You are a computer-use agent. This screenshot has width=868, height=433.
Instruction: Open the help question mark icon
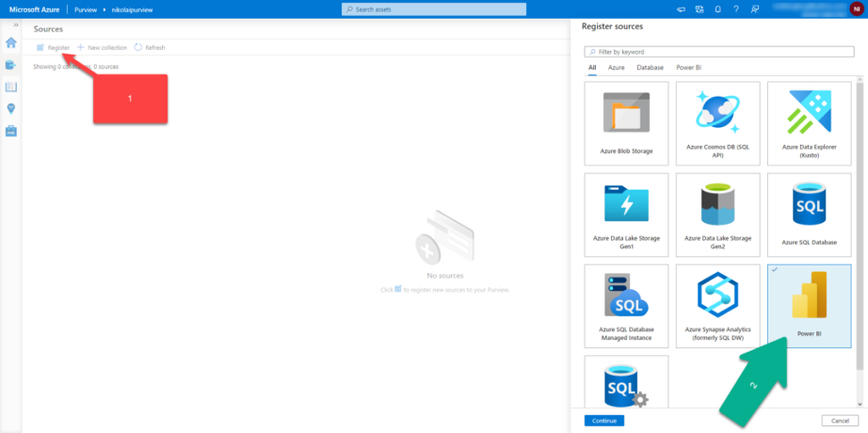735,9
